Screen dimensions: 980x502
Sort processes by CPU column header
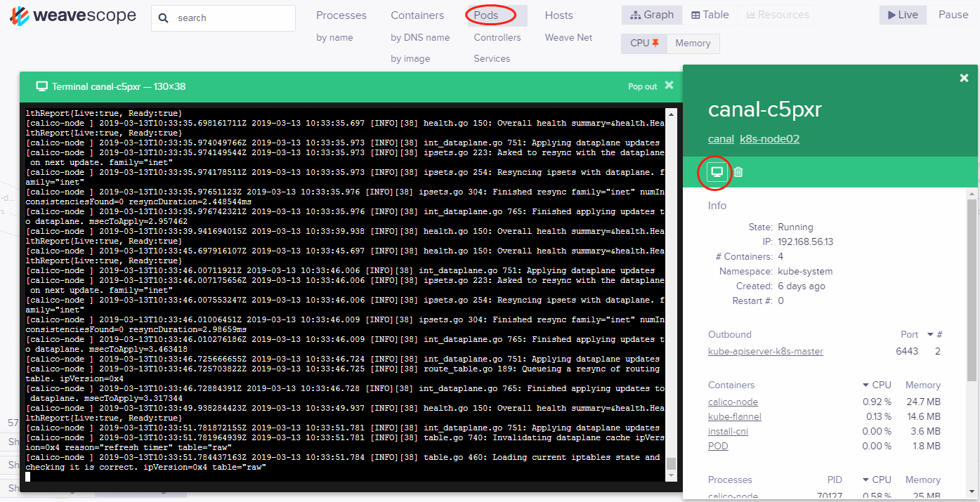click(x=877, y=480)
